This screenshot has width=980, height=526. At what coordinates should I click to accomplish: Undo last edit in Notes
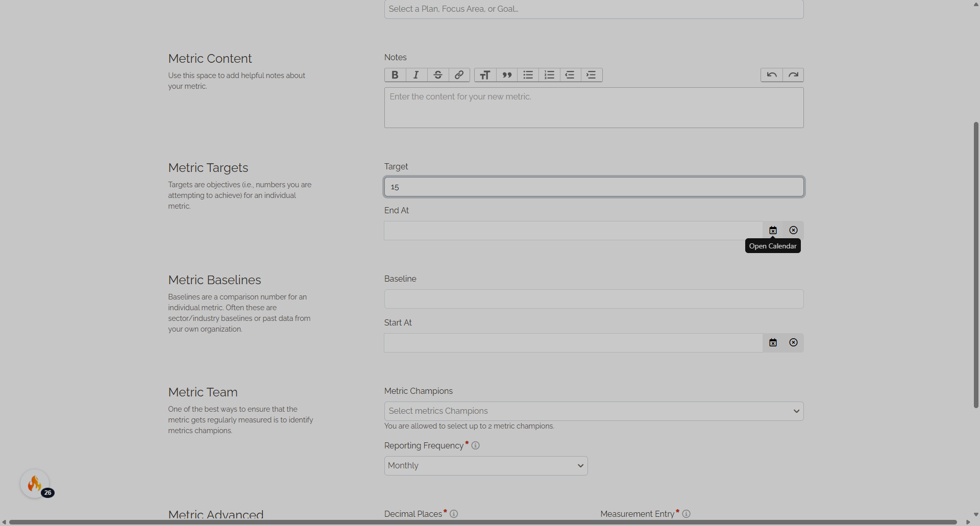772,75
